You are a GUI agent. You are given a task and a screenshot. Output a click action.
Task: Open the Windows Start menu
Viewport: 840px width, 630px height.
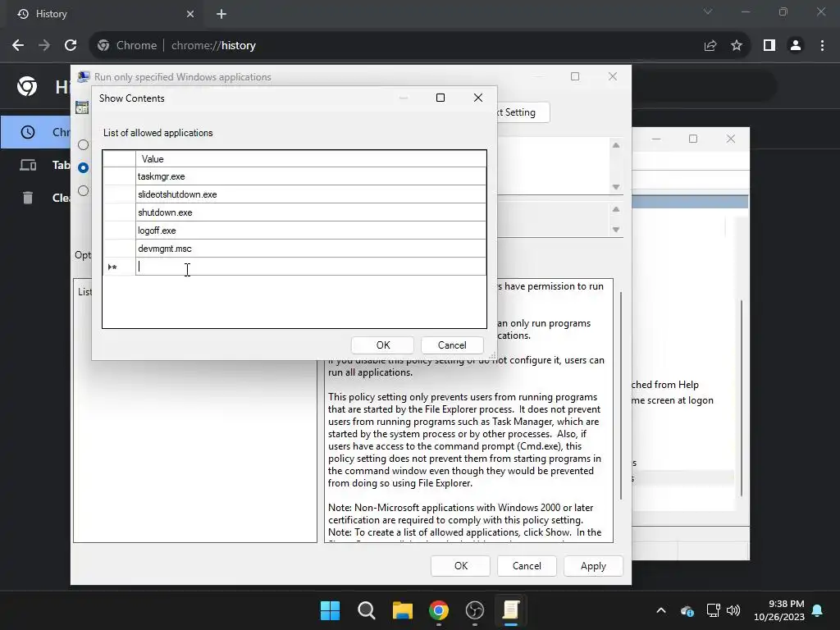(330, 610)
